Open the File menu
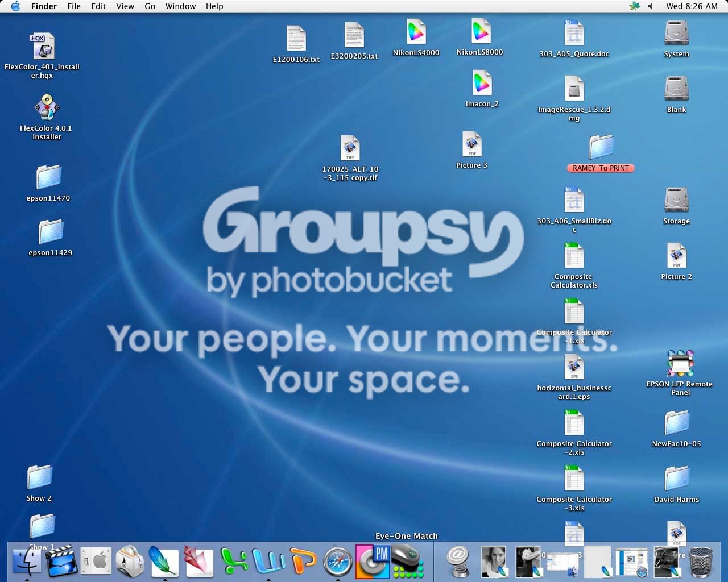The width and height of the screenshot is (728, 582). 74,6
